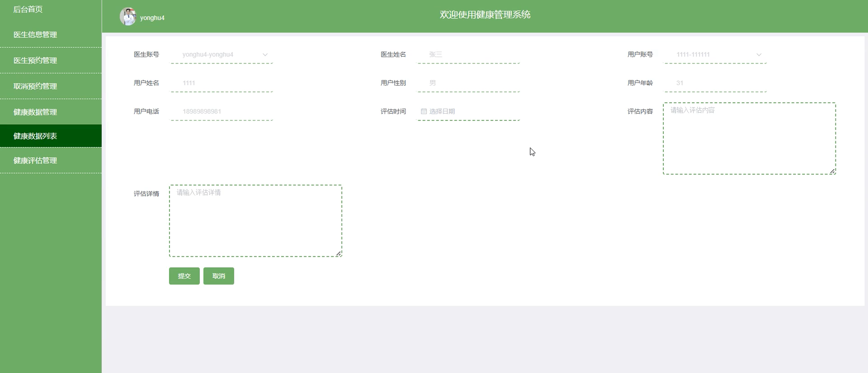Click the yonghu4 username link
The image size is (868, 373).
coord(152,18)
